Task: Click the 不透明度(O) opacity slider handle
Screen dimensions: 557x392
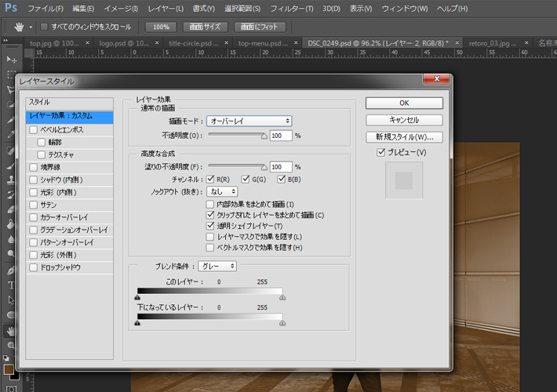Action: click(x=264, y=136)
